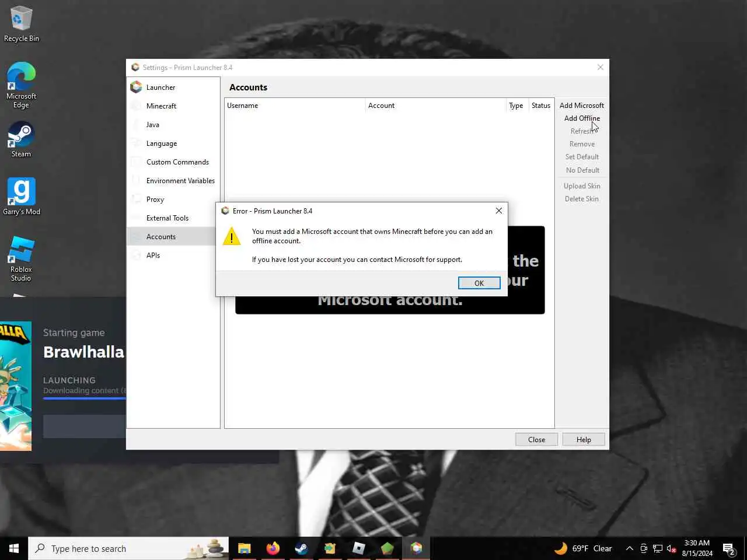This screenshot has width=747, height=560.
Task: Open the Windows Start menu
Action: tap(14, 548)
